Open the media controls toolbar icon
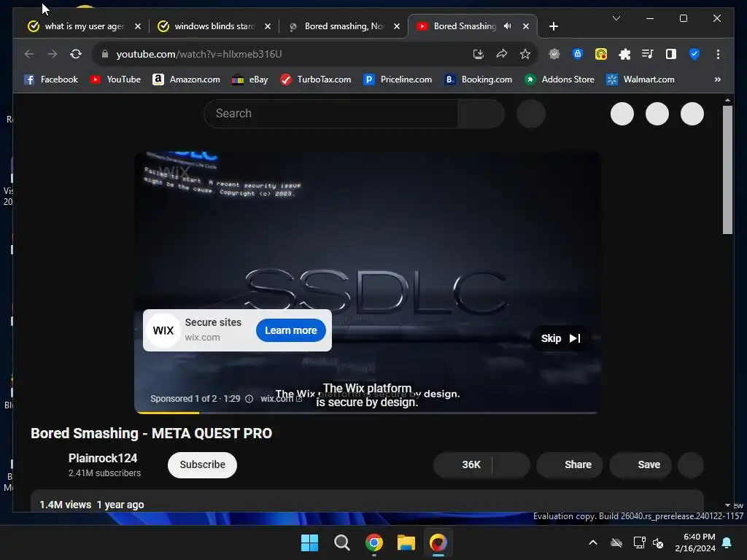747x560 pixels. 648,54
